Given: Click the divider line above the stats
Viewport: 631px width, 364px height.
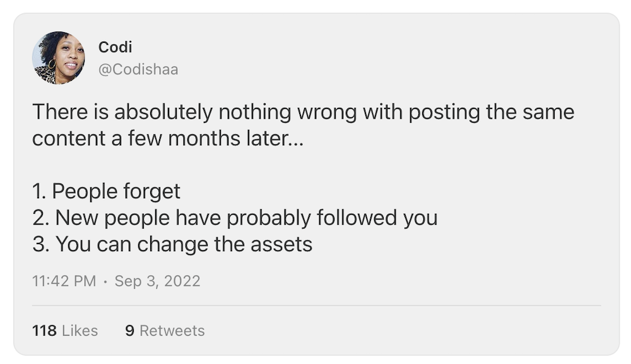Looking at the screenshot, I should pos(315,305).
